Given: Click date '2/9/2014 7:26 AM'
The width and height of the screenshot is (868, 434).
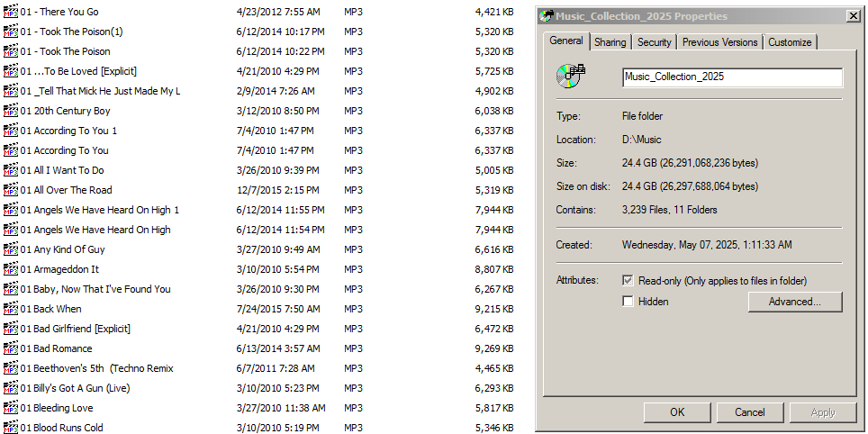Looking at the screenshot, I should click(276, 91).
